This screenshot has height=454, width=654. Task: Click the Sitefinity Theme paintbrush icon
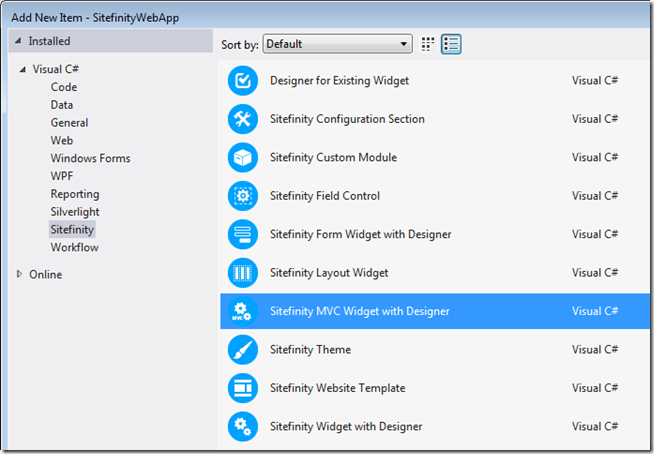click(x=243, y=350)
